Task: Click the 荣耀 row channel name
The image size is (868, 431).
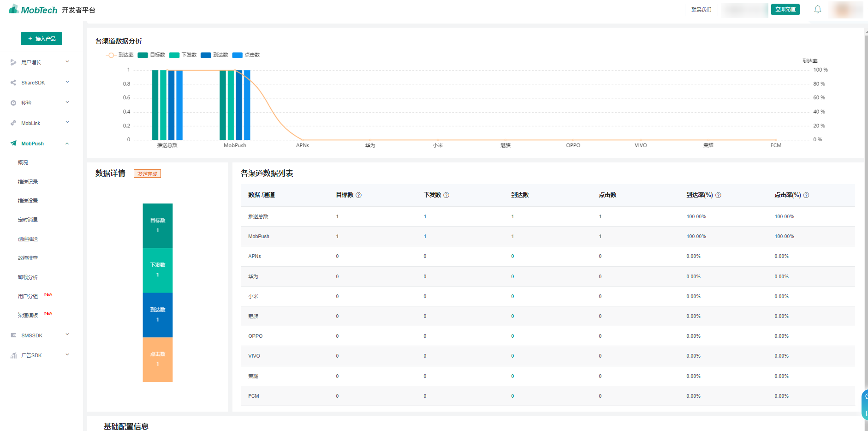Action: tap(253, 376)
